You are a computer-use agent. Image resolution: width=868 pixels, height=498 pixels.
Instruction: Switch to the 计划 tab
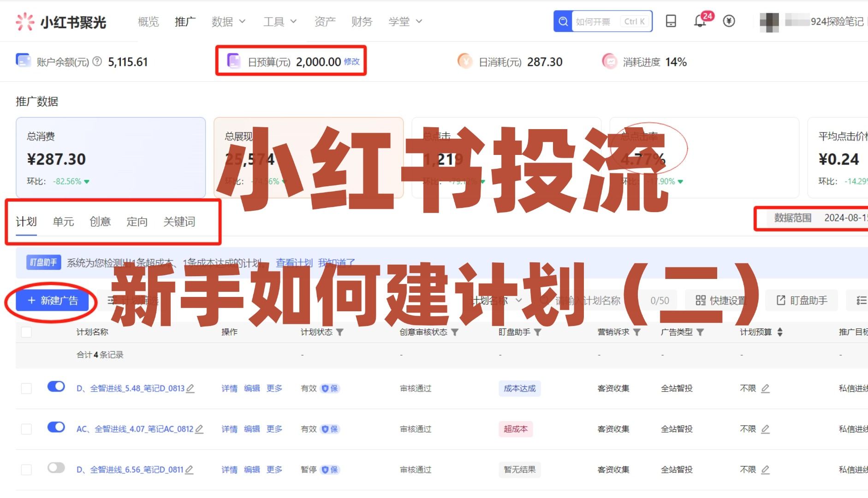(26, 222)
